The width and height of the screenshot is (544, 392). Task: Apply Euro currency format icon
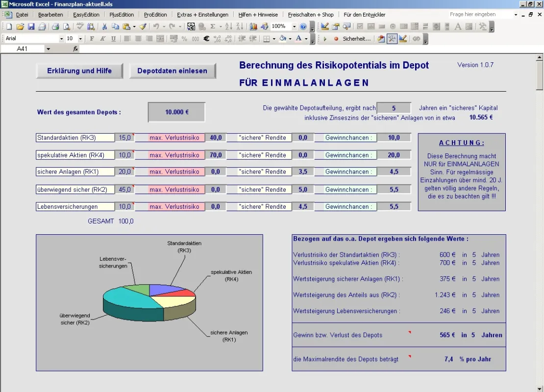click(x=206, y=39)
